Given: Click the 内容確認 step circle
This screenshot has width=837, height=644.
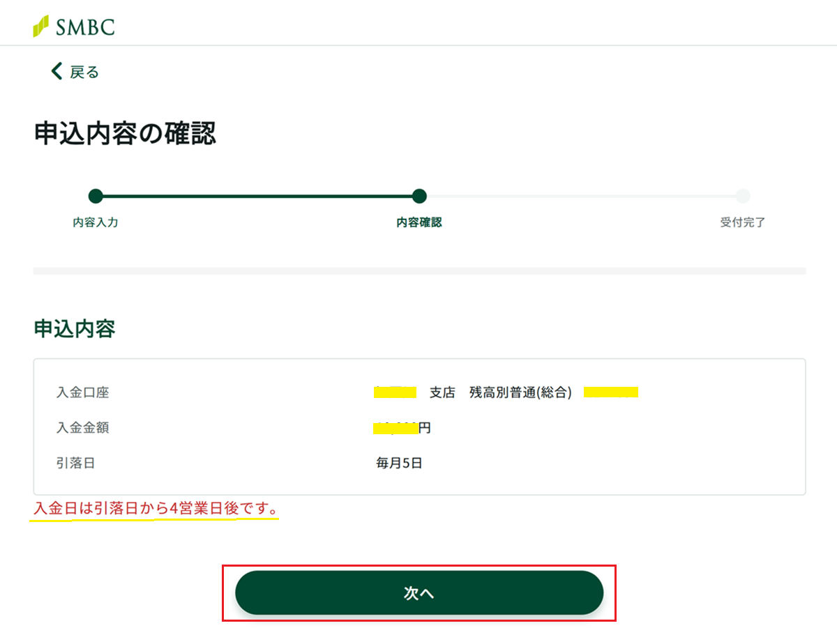Looking at the screenshot, I should tap(419, 196).
